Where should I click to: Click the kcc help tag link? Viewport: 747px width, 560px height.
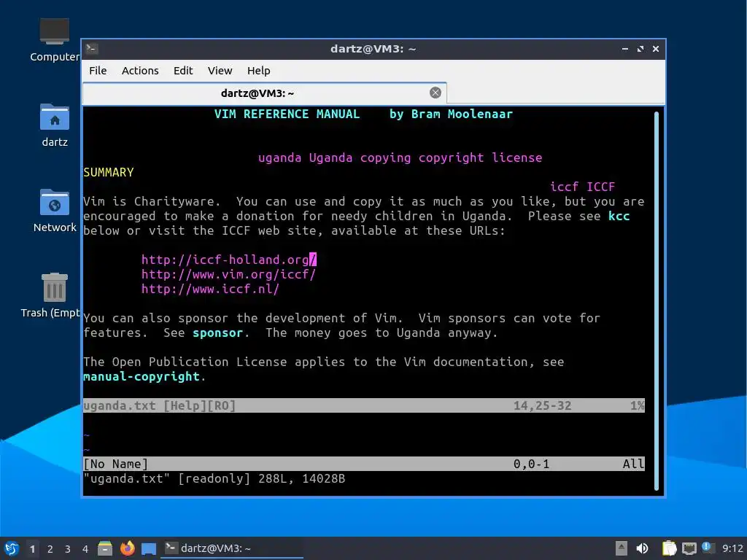pyautogui.click(x=619, y=216)
